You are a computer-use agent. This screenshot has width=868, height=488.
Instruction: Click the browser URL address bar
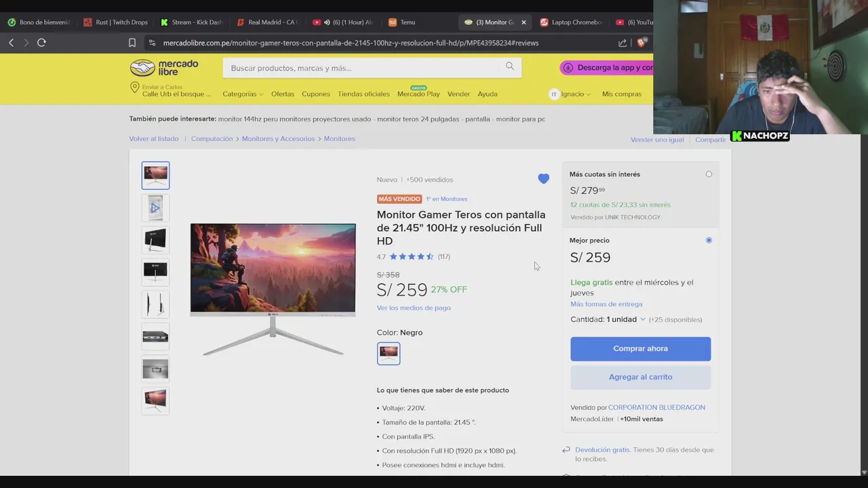coord(351,43)
